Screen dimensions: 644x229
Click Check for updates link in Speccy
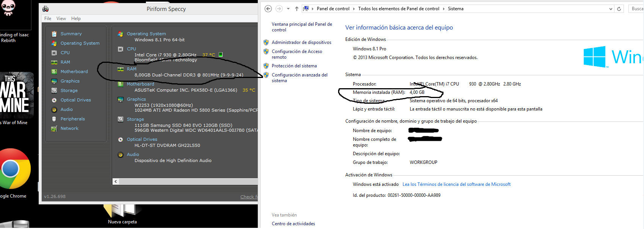pos(249,197)
